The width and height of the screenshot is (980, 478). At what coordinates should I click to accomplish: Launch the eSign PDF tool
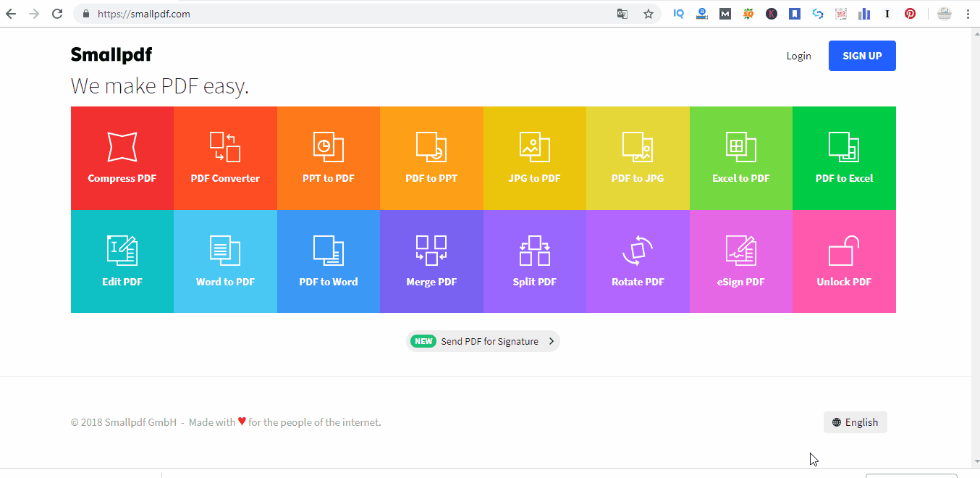741,261
